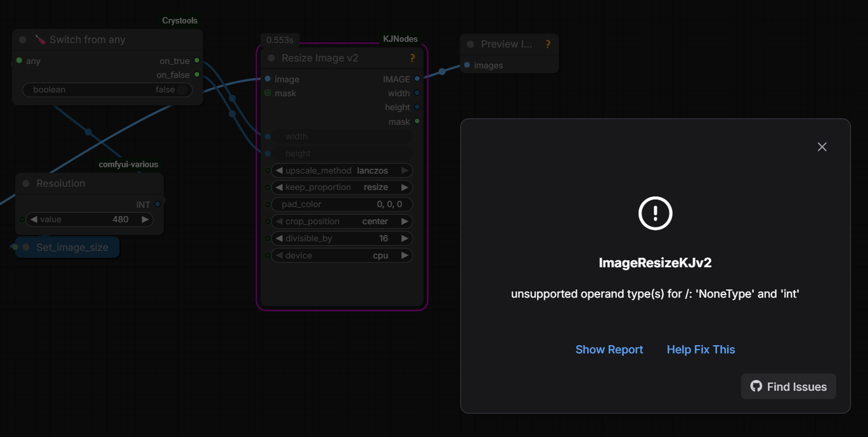
Task: Click the upscale_method widget input socket
Action: pyautogui.click(x=268, y=170)
